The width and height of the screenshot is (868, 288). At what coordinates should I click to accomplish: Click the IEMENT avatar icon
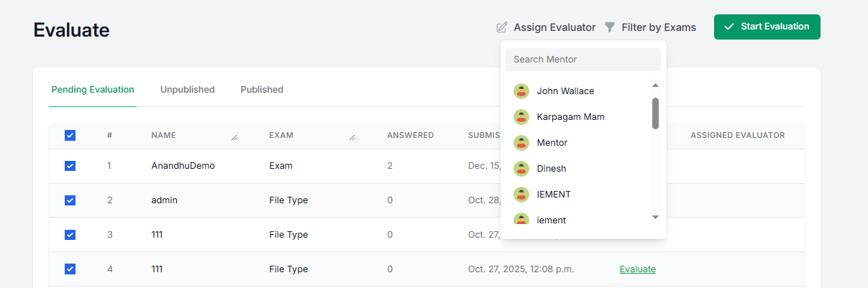pos(521,195)
